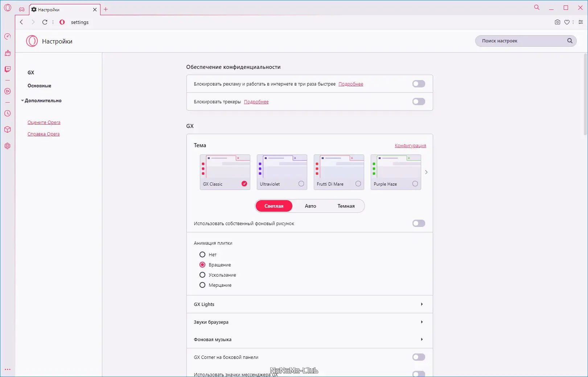The height and width of the screenshot is (377, 588).
Task: Enable GX Corner на боковой панели
Action: tap(419, 357)
